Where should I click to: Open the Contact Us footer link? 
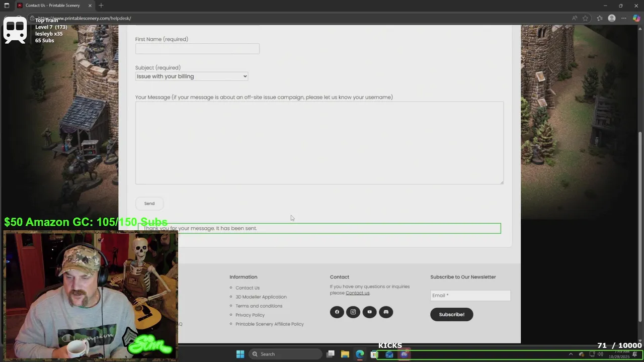tap(248, 288)
